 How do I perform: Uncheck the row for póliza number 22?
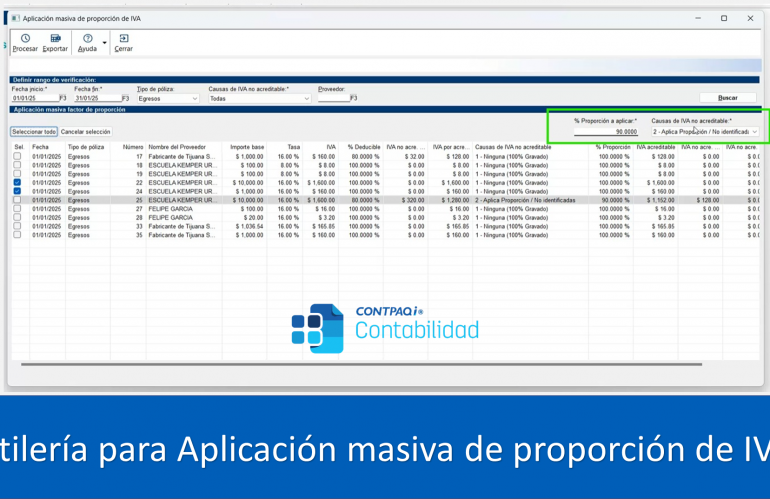[17, 183]
